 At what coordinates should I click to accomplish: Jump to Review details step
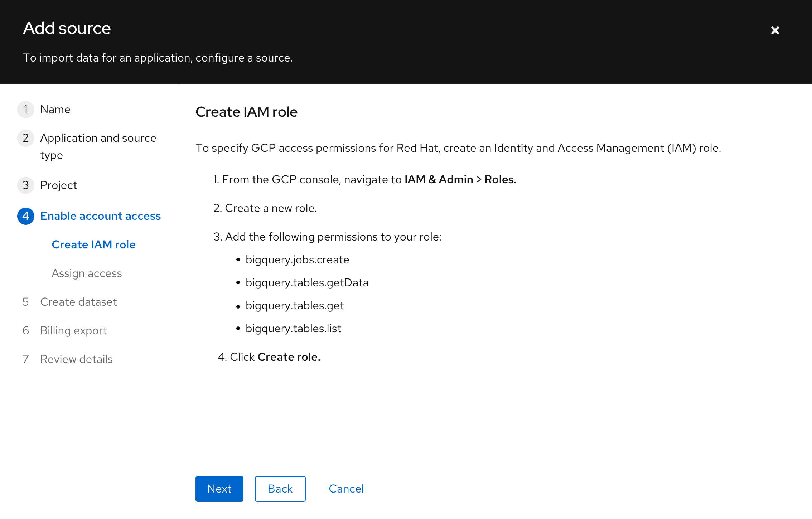pos(76,359)
